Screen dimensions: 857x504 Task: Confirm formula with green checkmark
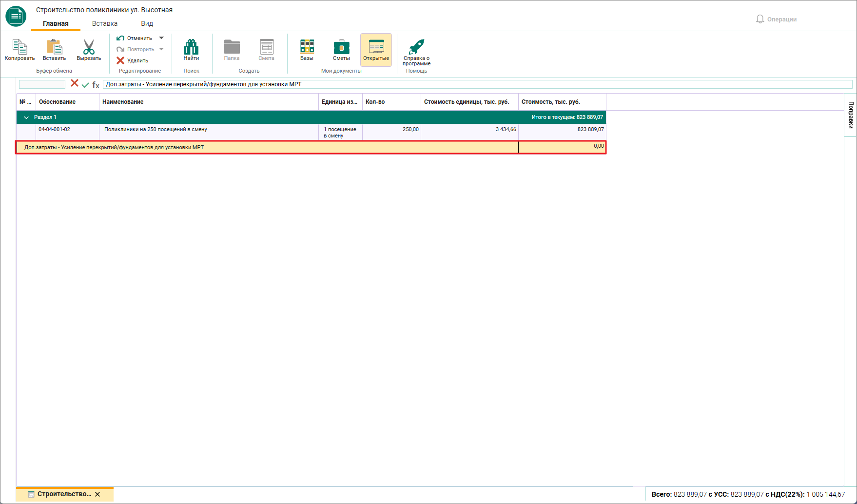point(85,85)
